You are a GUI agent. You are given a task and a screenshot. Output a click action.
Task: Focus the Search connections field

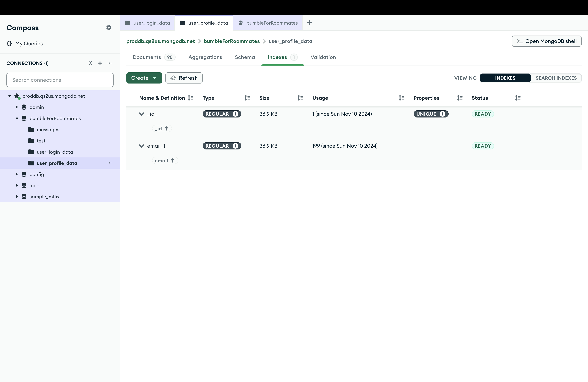coord(60,80)
